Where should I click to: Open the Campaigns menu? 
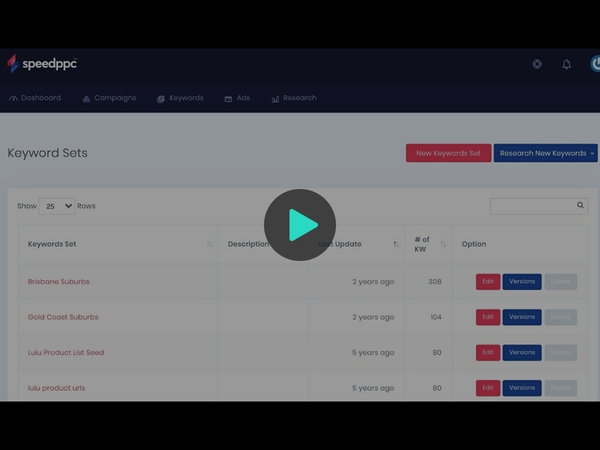point(109,98)
